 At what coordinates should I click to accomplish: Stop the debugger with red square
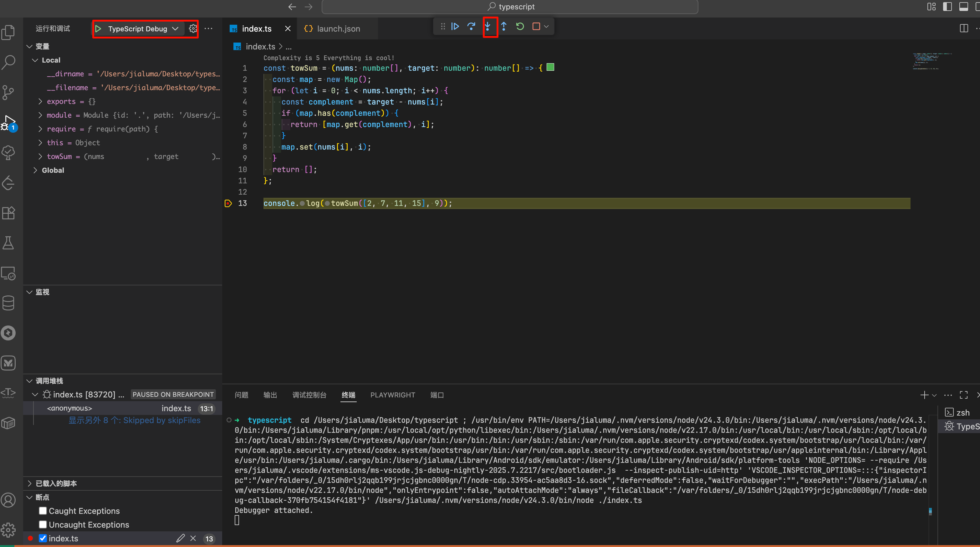pyautogui.click(x=536, y=27)
